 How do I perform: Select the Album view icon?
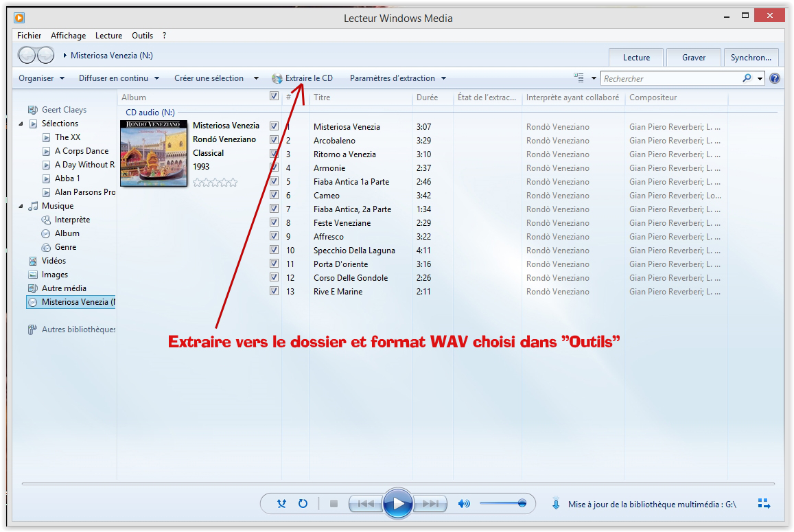click(46, 233)
